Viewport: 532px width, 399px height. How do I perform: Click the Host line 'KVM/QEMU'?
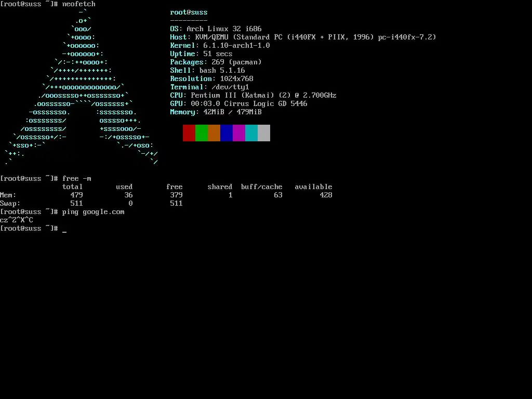tap(303, 37)
